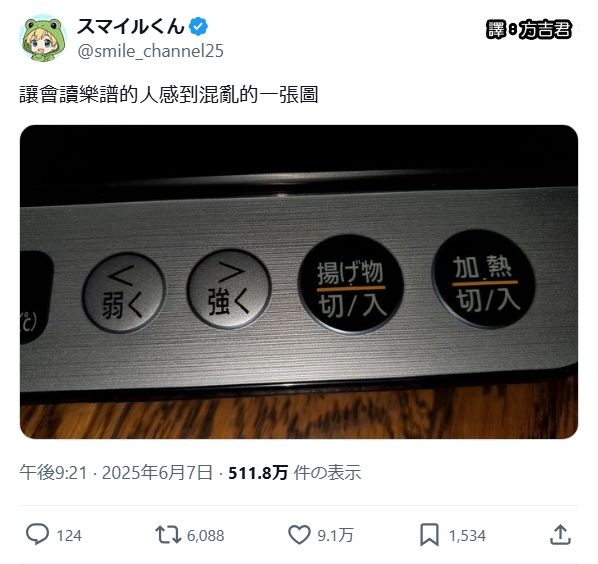Click the share upload icon
The image size is (598, 564).
pos(560,535)
